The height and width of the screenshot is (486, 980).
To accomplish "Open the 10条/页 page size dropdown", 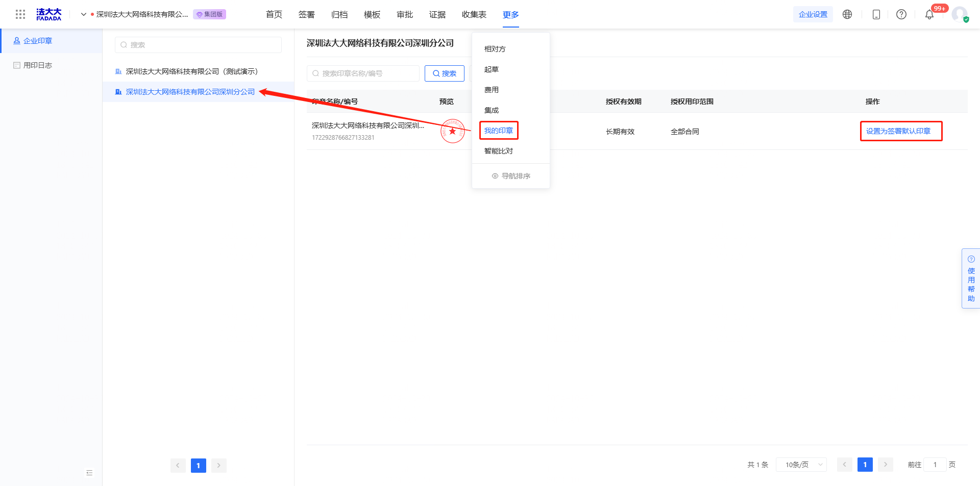I will [x=801, y=465].
